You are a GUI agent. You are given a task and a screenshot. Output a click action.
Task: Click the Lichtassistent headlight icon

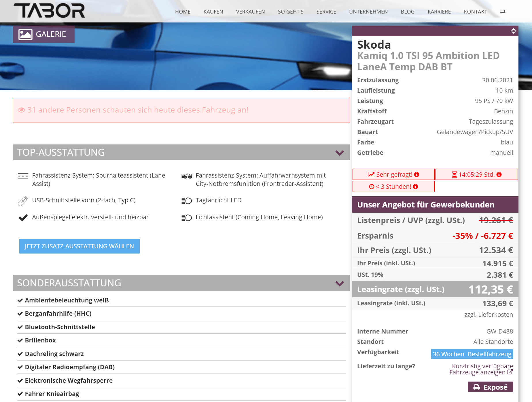(x=187, y=218)
